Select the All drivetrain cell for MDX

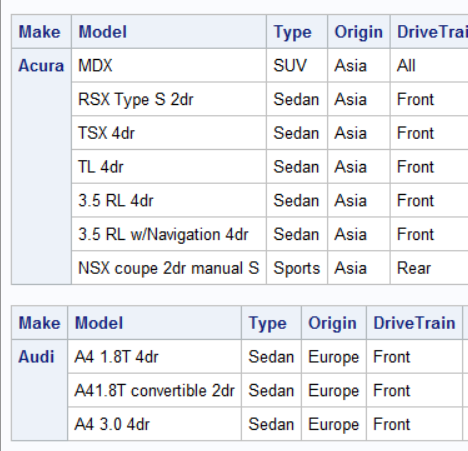[429, 65]
